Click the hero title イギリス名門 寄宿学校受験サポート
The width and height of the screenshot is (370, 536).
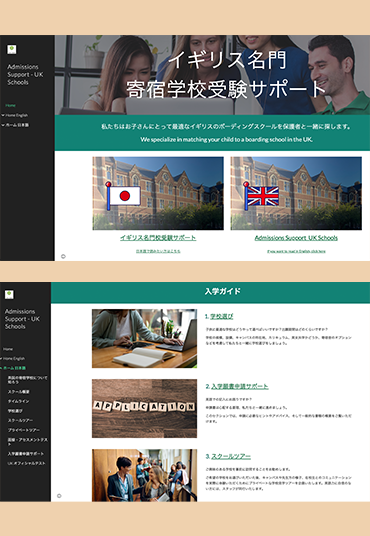pyautogui.click(x=226, y=75)
